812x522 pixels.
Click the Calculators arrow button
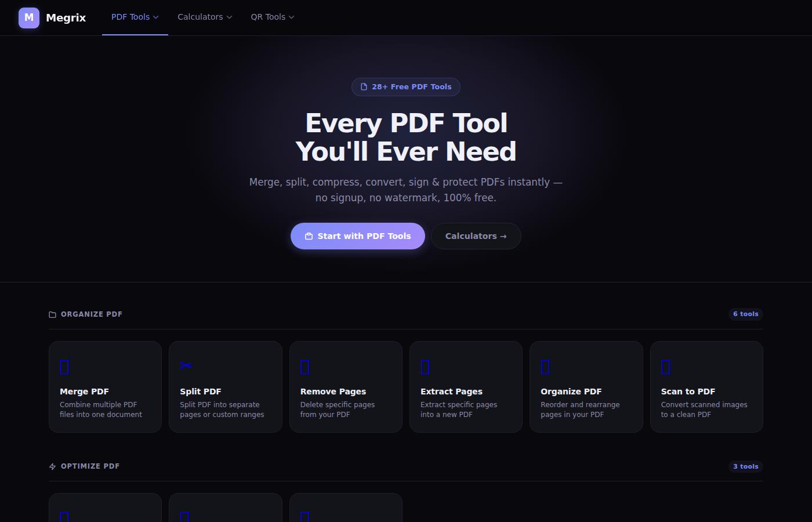pyautogui.click(x=476, y=236)
